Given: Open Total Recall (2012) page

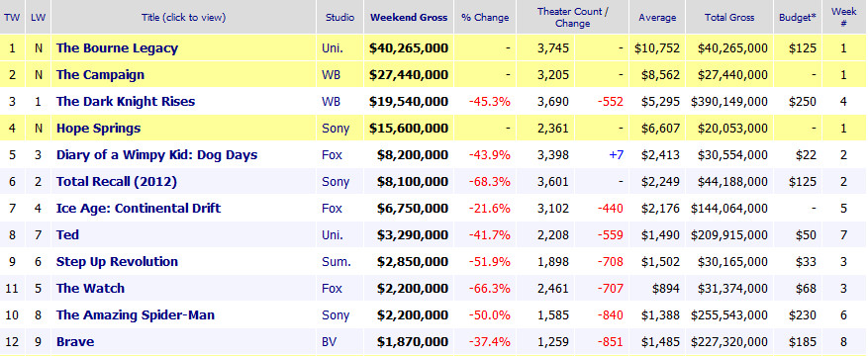Looking at the screenshot, I should (x=116, y=181).
